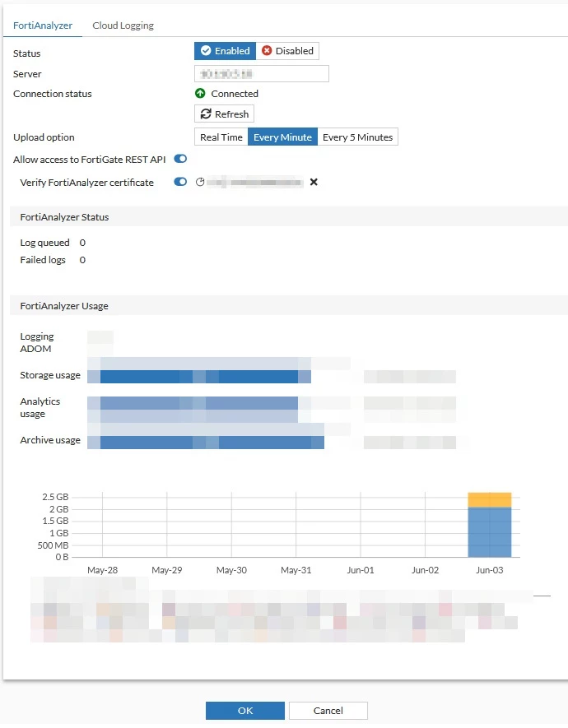The height and width of the screenshot is (728, 568).
Task: Click the May-28 axis label
Action: click(x=103, y=570)
